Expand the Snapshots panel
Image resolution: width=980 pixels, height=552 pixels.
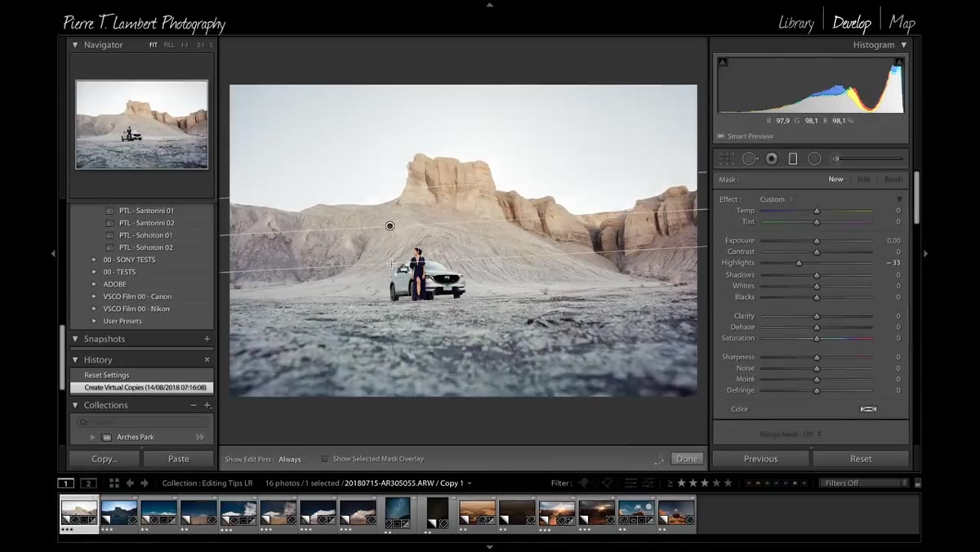point(75,339)
